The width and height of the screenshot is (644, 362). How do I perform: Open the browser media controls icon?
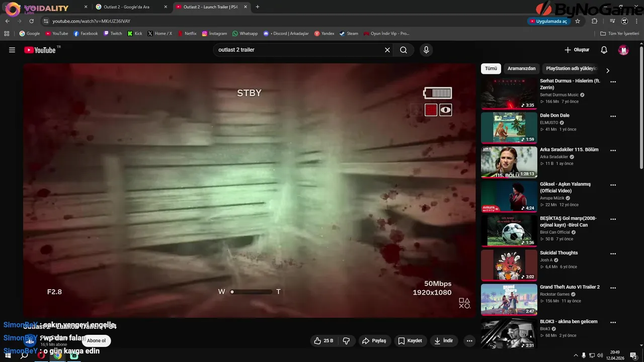tap(612, 21)
